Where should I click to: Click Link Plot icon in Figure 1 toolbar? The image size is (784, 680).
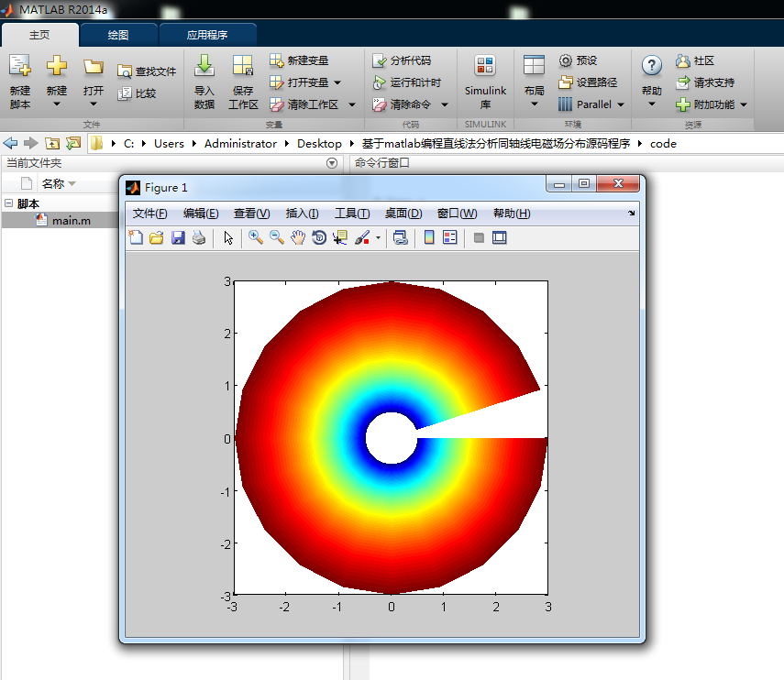tap(400, 238)
